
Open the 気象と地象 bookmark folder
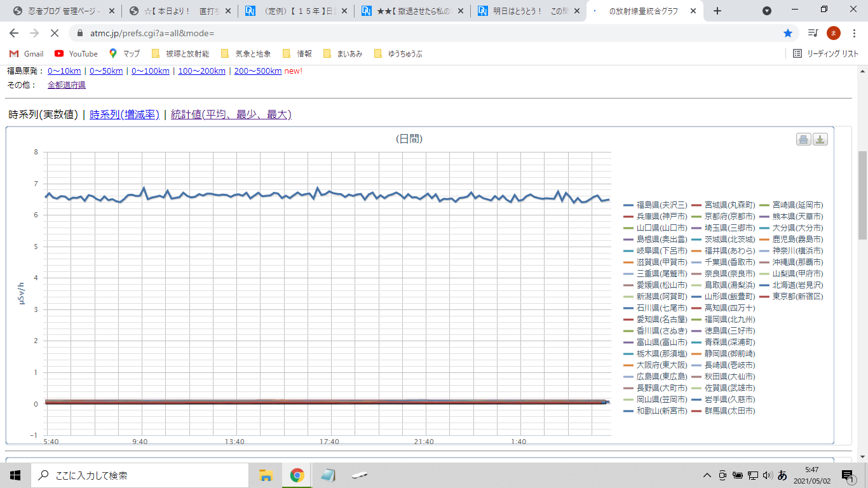coord(246,54)
